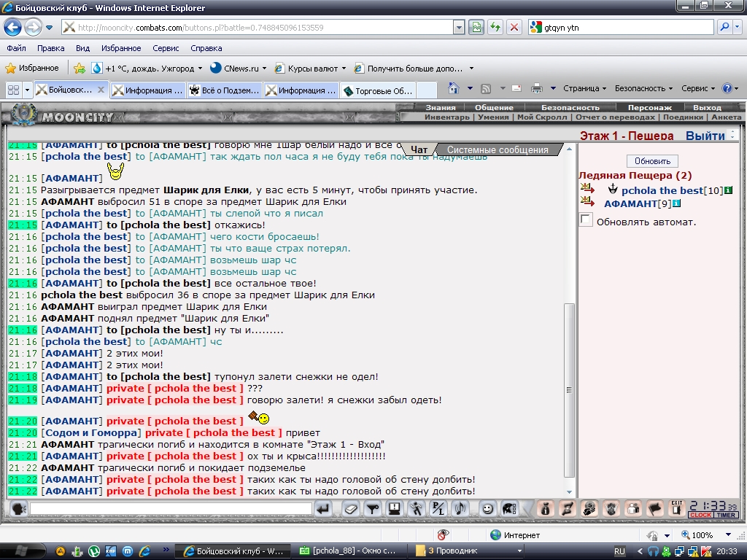Click the chat message input field

[x=171, y=508]
